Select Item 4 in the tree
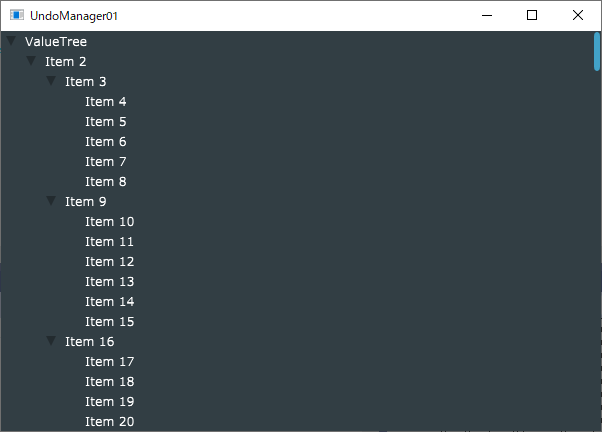Viewport: 604px width, 433px height. click(x=106, y=102)
